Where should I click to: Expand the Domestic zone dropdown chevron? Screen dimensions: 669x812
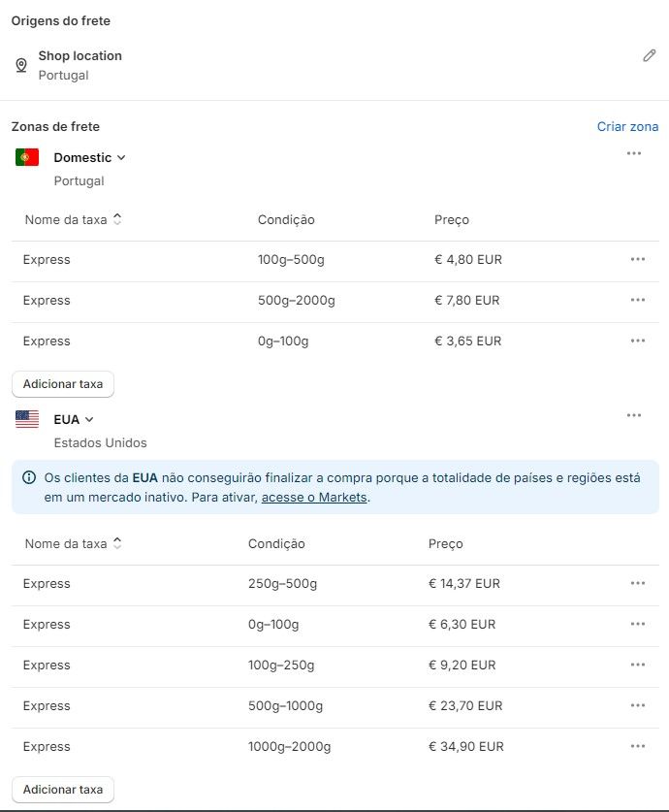[x=121, y=157]
